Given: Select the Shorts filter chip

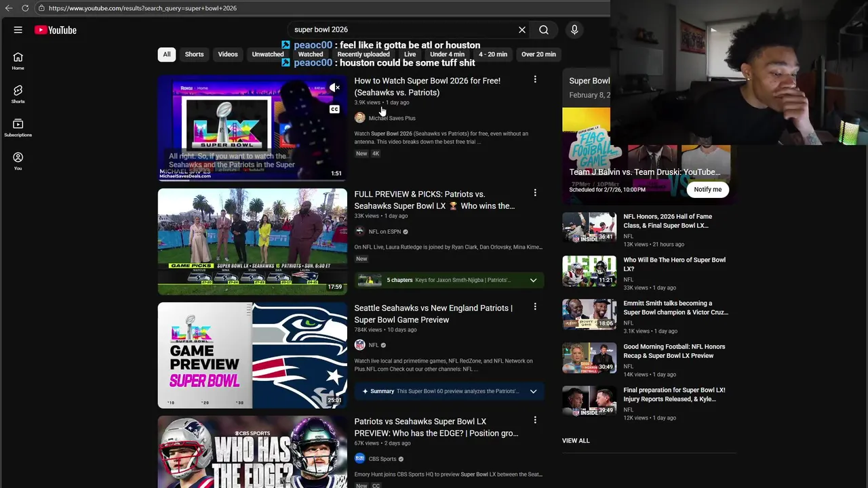Looking at the screenshot, I should tap(194, 54).
